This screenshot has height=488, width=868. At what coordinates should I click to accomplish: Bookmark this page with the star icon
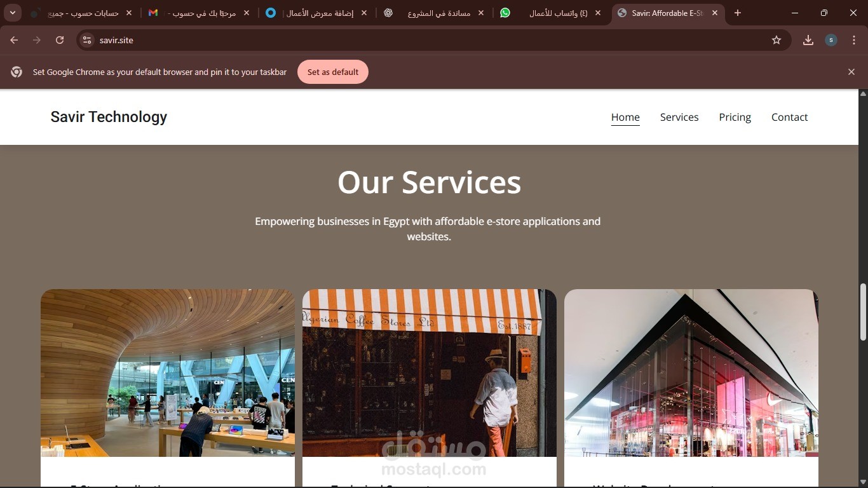[x=776, y=40]
